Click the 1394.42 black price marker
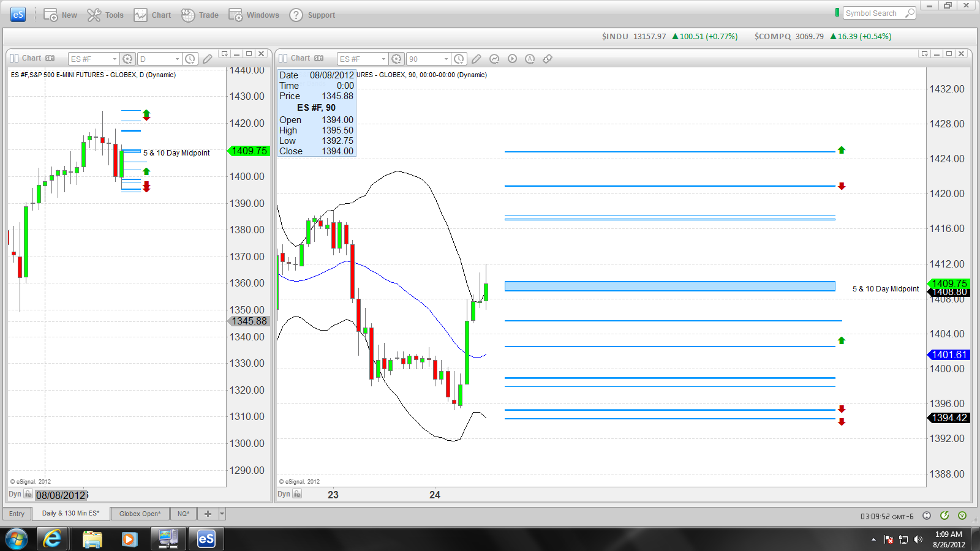Screen dimensions: 980x551 point(948,418)
